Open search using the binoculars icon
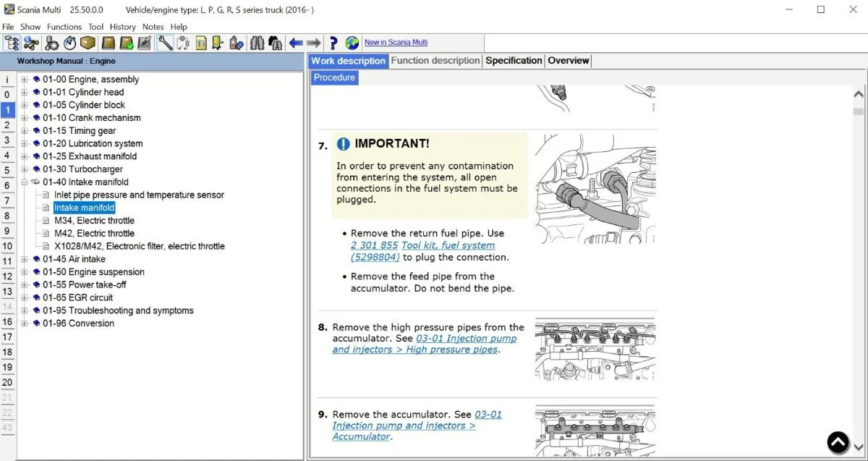Viewport: 868px width, 461px height. click(257, 43)
